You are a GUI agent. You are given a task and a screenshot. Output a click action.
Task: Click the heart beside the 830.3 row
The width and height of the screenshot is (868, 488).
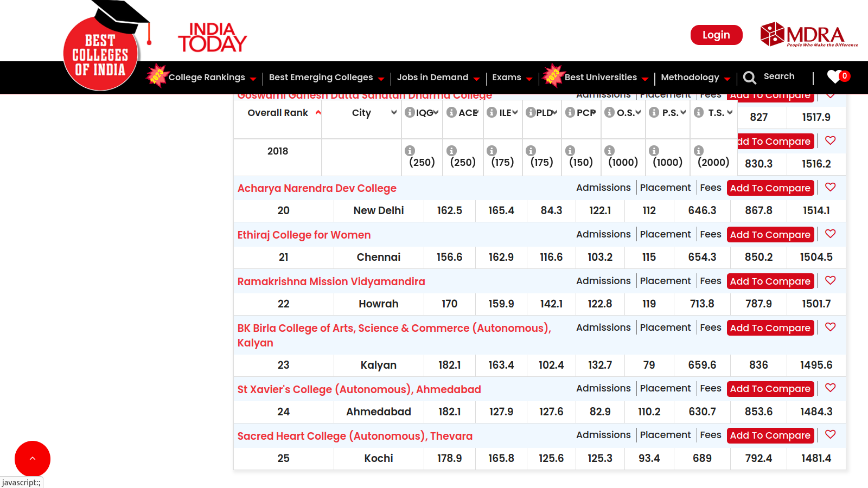pyautogui.click(x=831, y=140)
